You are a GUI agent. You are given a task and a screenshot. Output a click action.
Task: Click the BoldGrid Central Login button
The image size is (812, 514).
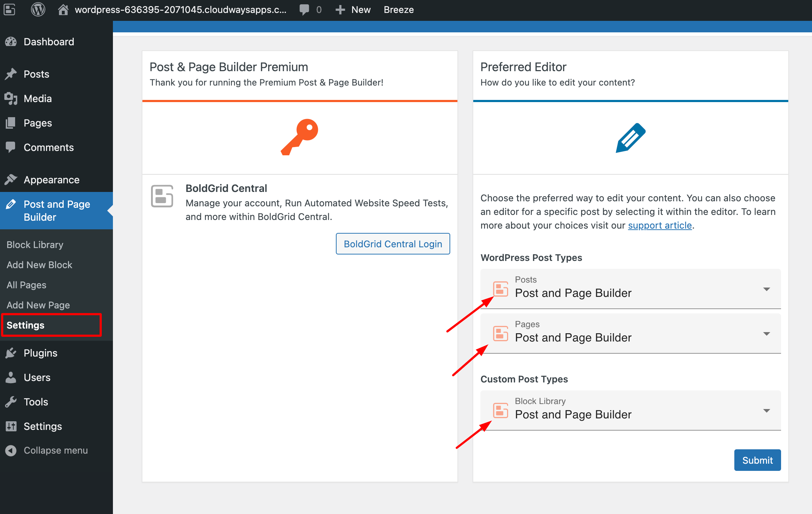393,244
